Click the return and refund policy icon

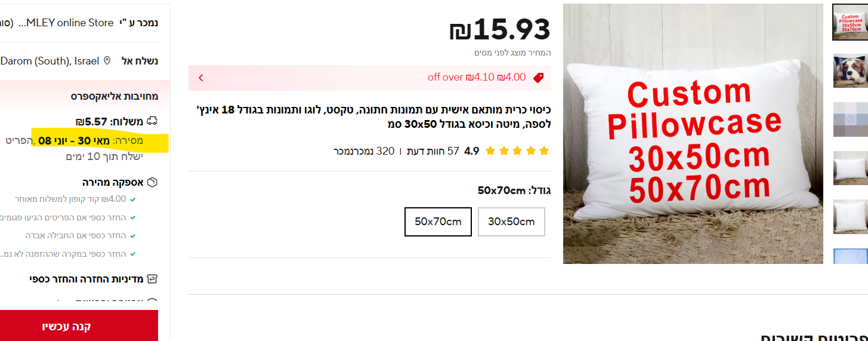coord(152,279)
